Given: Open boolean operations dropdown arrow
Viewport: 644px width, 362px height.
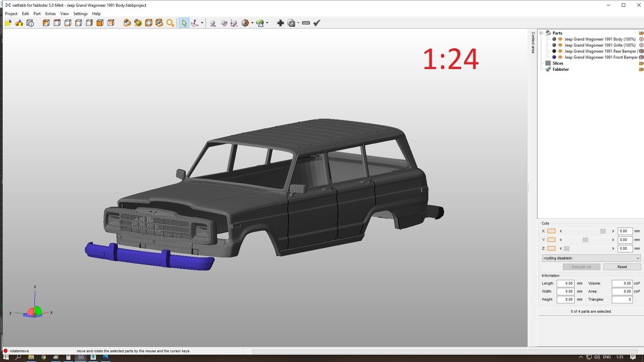Looking at the screenshot, I should 298,23.
